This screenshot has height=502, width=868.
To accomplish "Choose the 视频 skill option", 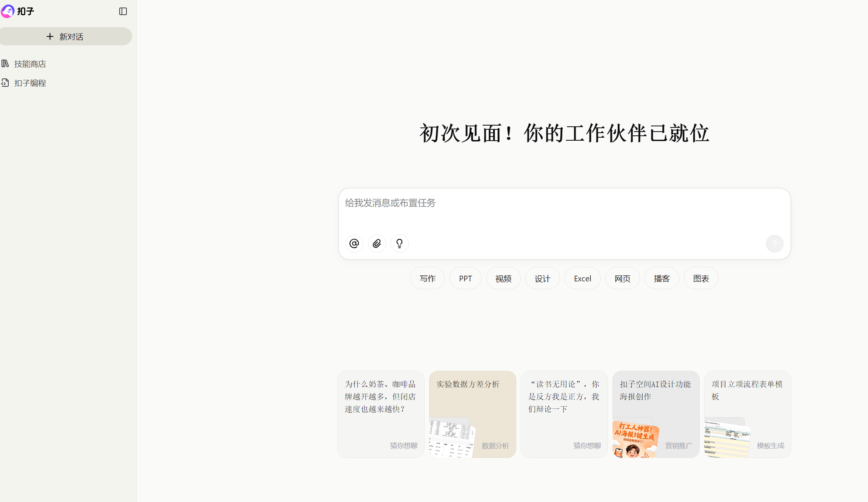I will point(503,278).
